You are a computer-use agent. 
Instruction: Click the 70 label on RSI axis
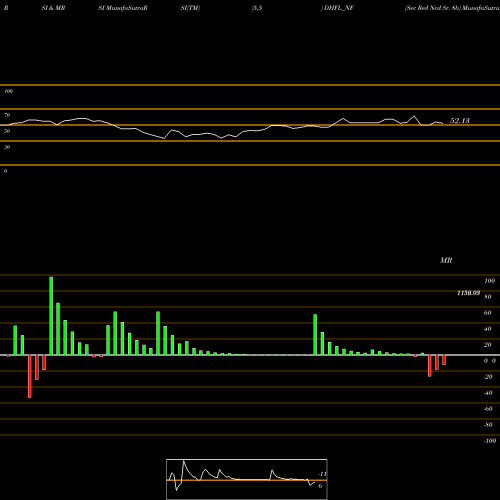[x=7, y=115]
